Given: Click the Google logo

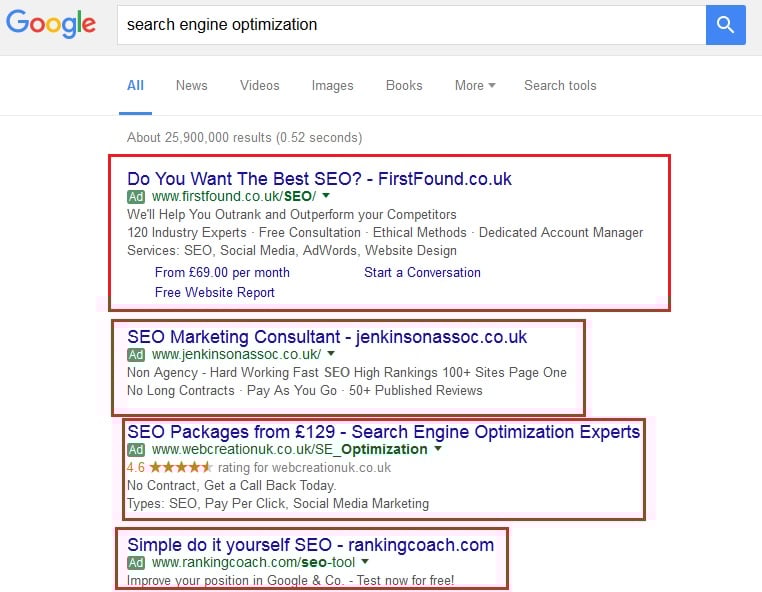Looking at the screenshot, I should point(52,25).
